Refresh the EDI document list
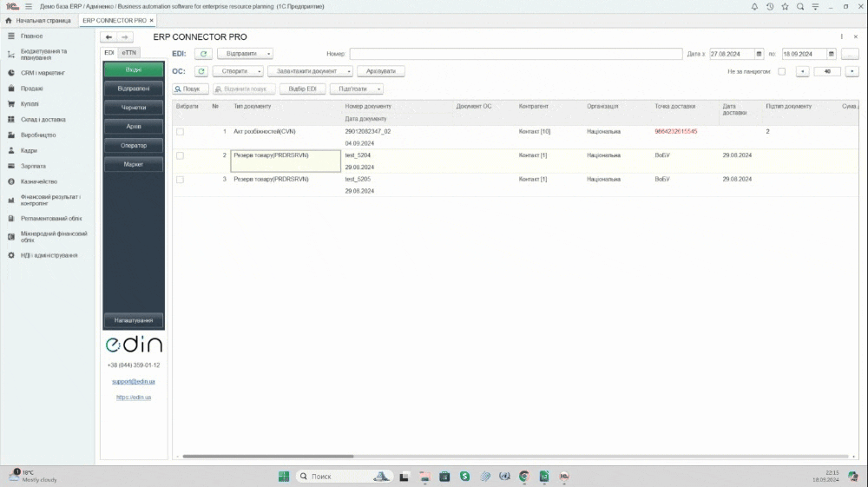This screenshot has width=868, height=487. click(x=202, y=54)
